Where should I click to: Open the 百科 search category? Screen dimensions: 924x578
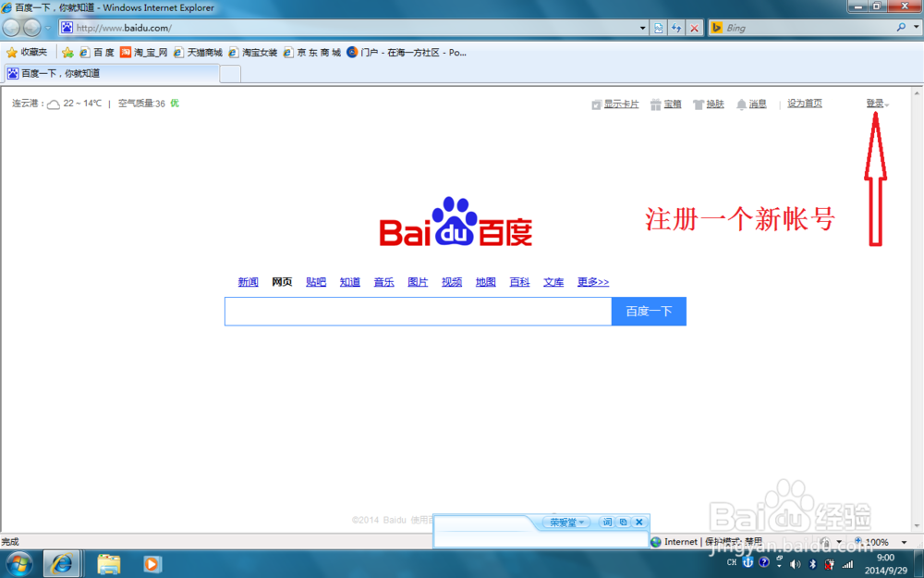coord(519,282)
